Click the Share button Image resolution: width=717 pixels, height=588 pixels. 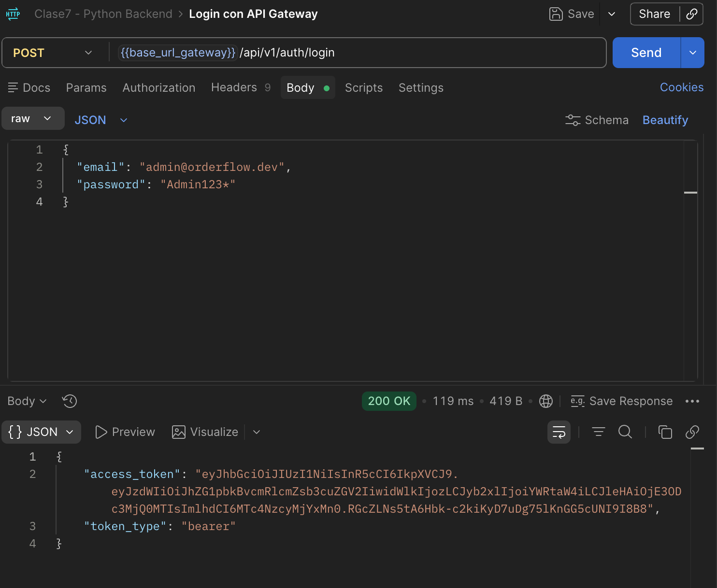pos(655,14)
